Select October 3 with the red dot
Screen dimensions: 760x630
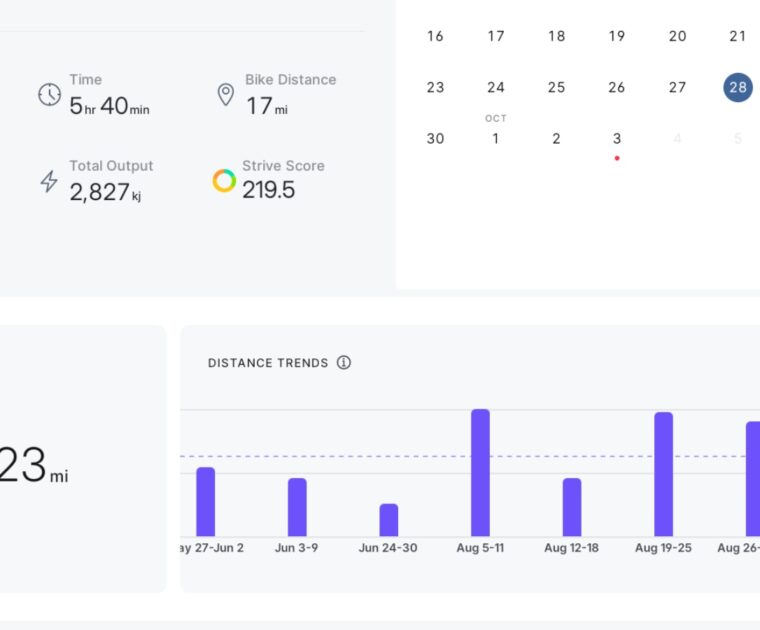[x=617, y=139]
